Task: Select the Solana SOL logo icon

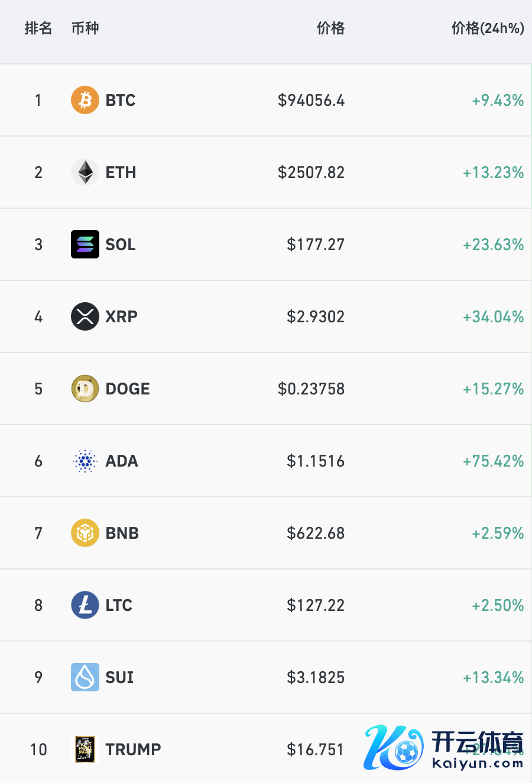Action: [x=85, y=244]
